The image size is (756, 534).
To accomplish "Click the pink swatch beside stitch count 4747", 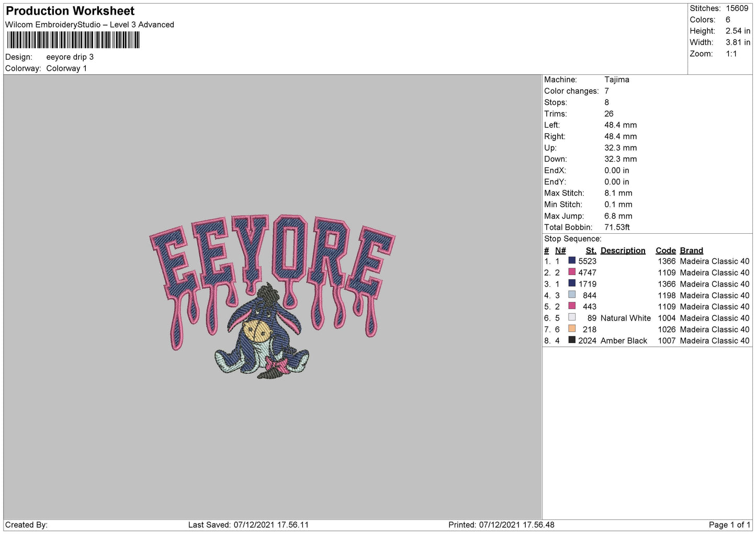I will point(572,272).
